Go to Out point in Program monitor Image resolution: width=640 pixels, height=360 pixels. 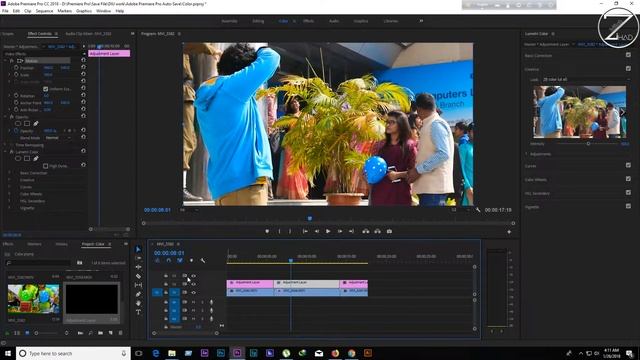tap(351, 231)
